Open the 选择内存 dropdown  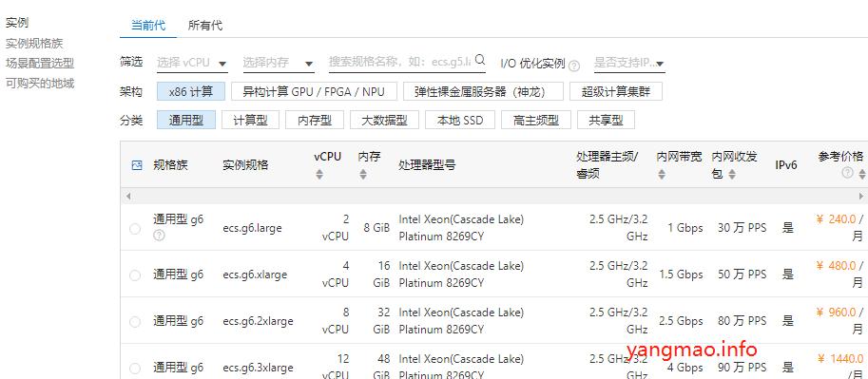pyautogui.click(x=279, y=63)
